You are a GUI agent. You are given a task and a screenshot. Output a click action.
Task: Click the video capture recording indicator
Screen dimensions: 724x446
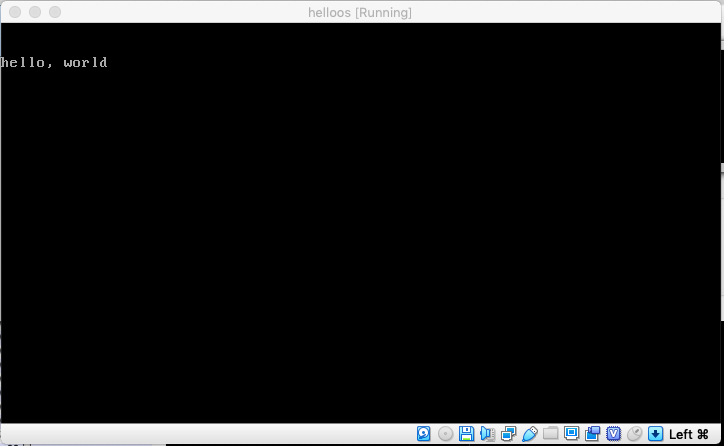(592, 434)
